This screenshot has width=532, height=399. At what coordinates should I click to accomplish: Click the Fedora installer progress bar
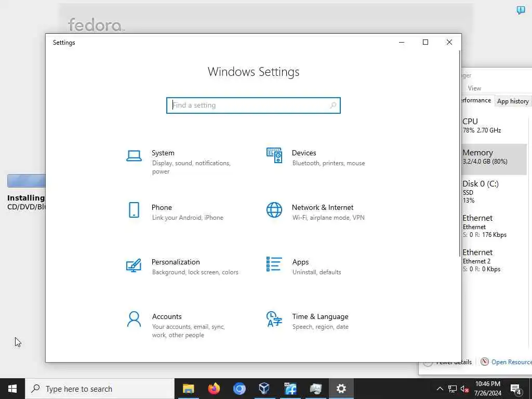click(26, 181)
